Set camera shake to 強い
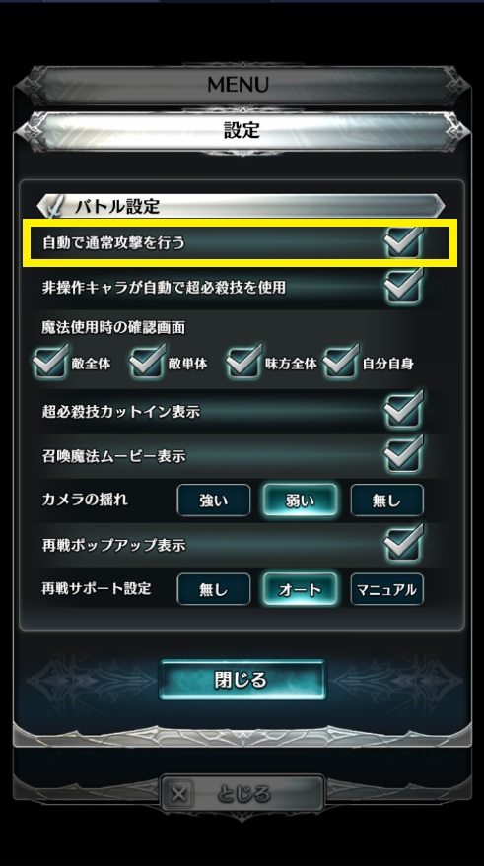The height and width of the screenshot is (868, 484). click(x=214, y=501)
